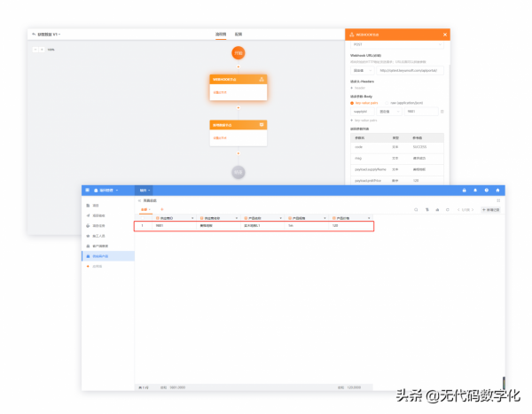Viewport: 532px width, 414px height.
Task: Click the back arrow beside the flow title
Action: [34, 35]
